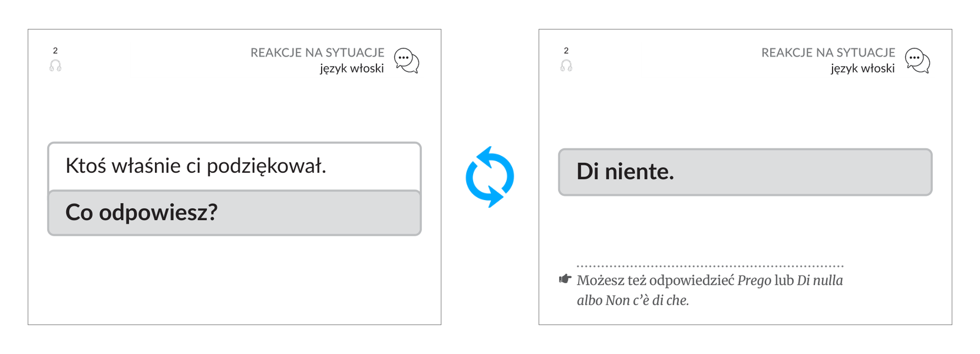Click 'REAKCJE NA SYTUACJE' heading on right card
The image size is (980, 354).
[x=828, y=53]
